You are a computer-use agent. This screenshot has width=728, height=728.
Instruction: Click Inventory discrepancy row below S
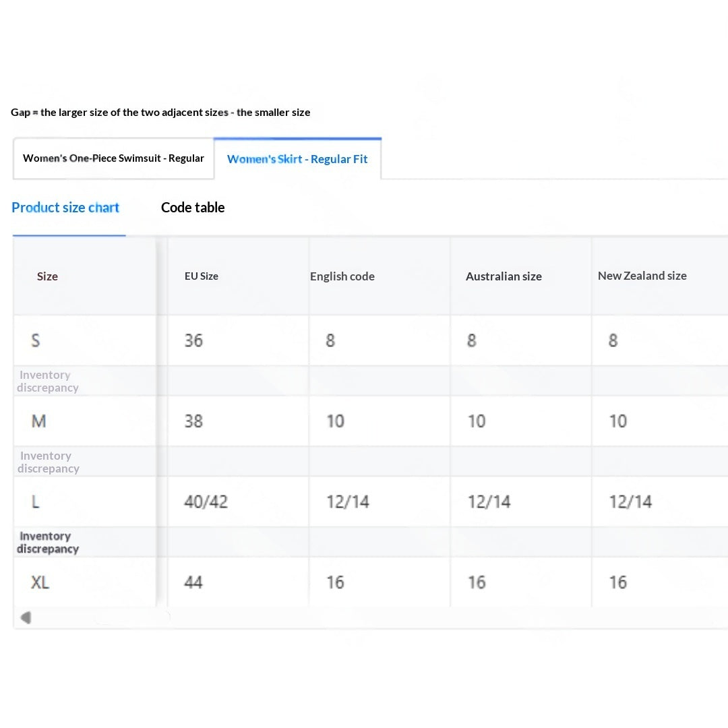pos(371,381)
